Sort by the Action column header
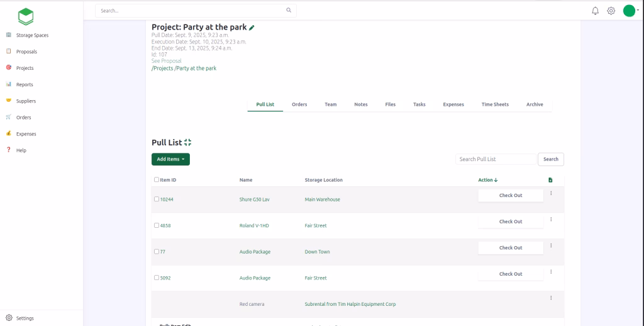This screenshot has height=326, width=644. click(x=487, y=180)
